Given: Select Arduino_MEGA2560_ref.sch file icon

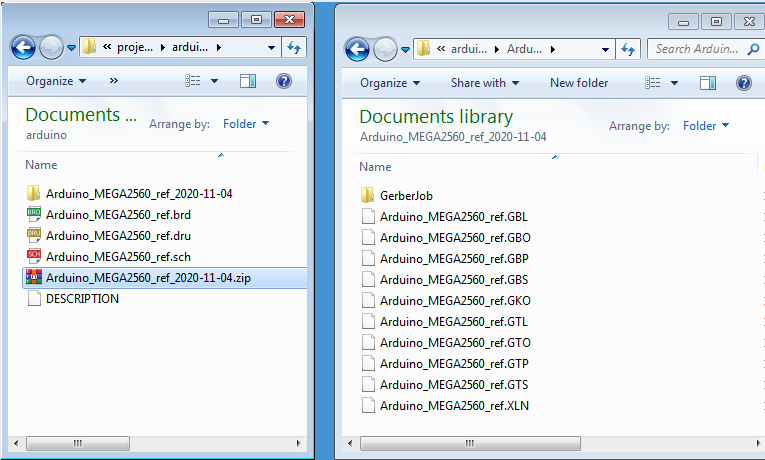Looking at the screenshot, I should tap(34, 256).
